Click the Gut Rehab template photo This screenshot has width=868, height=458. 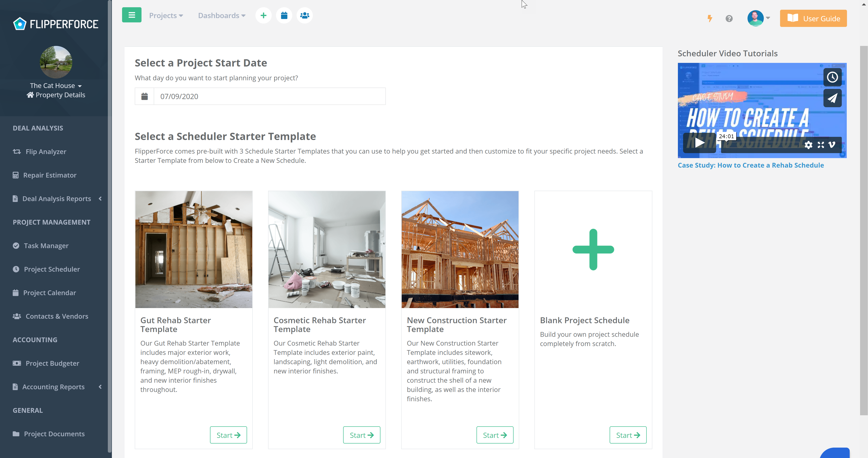[x=194, y=249]
